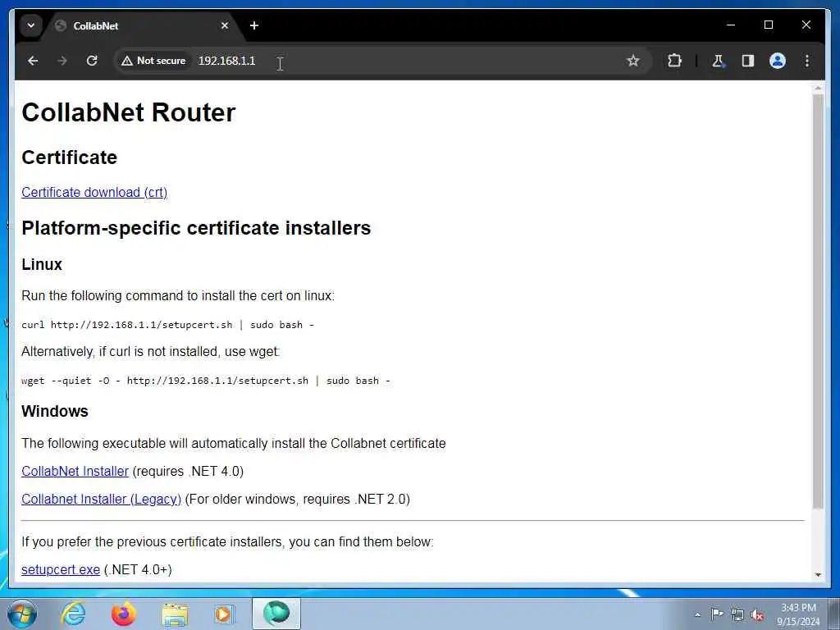840x630 pixels.
Task: Maximize the browser window
Action: click(x=768, y=25)
